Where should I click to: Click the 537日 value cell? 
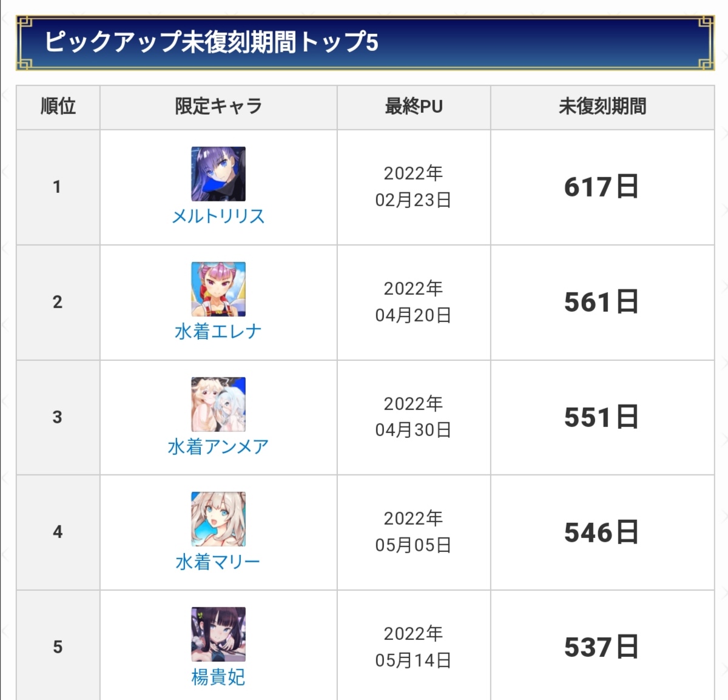click(x=601, y=647)
